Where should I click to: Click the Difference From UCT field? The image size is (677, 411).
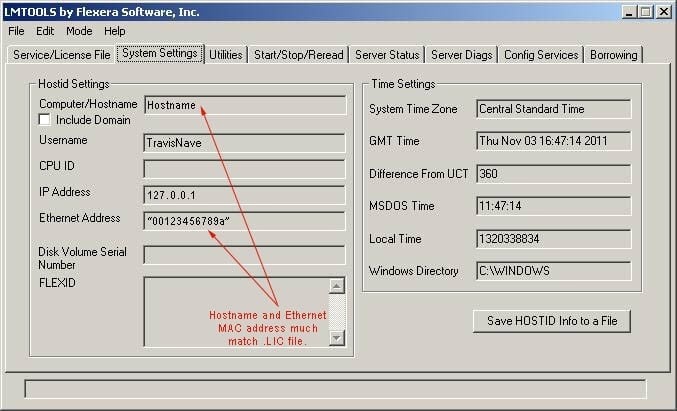coord(554,174)
